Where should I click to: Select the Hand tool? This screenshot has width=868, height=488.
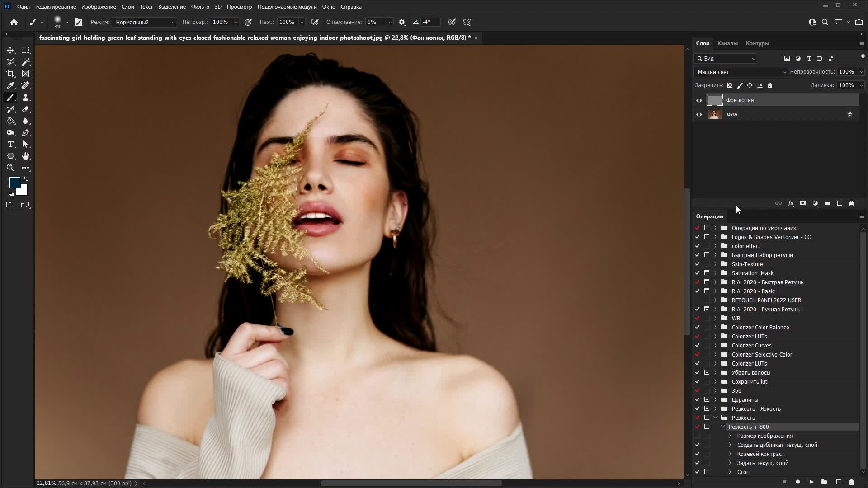[x=26, y=156]
